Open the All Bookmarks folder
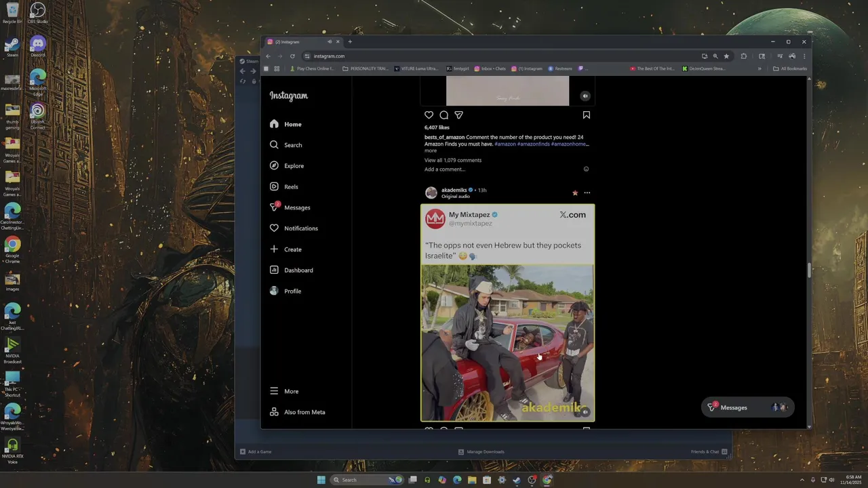This screenshot has height=488, width=868. (790, 68)
